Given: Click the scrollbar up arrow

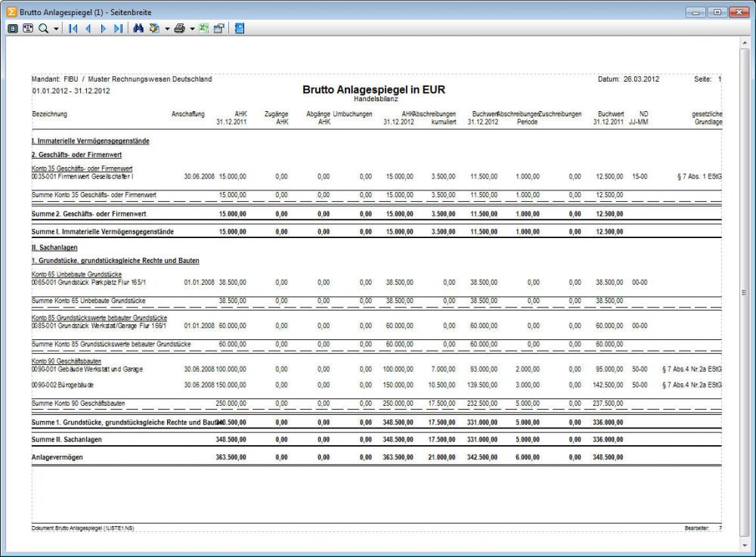Looking at the screenshot, I should click(745, 43).
